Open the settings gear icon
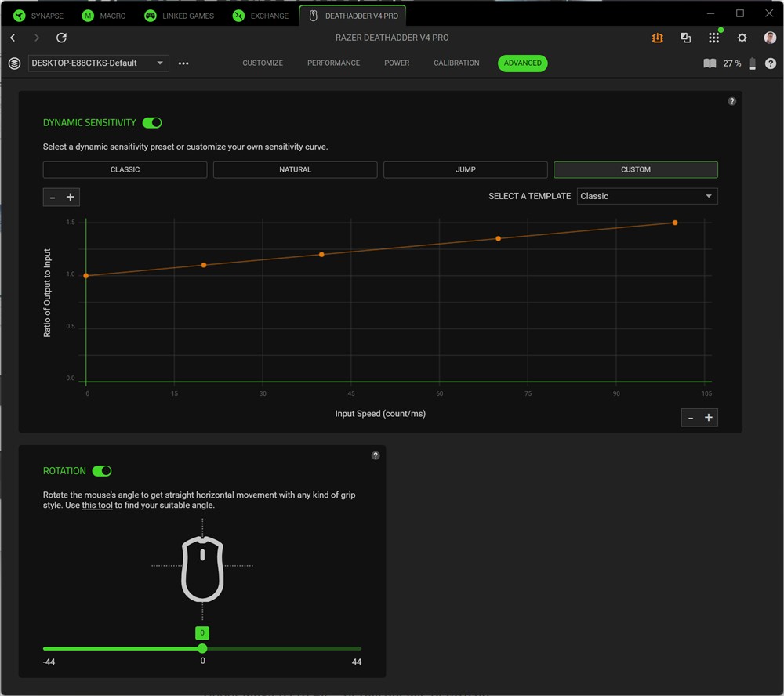784x696 pixels. tap(742, 38)
